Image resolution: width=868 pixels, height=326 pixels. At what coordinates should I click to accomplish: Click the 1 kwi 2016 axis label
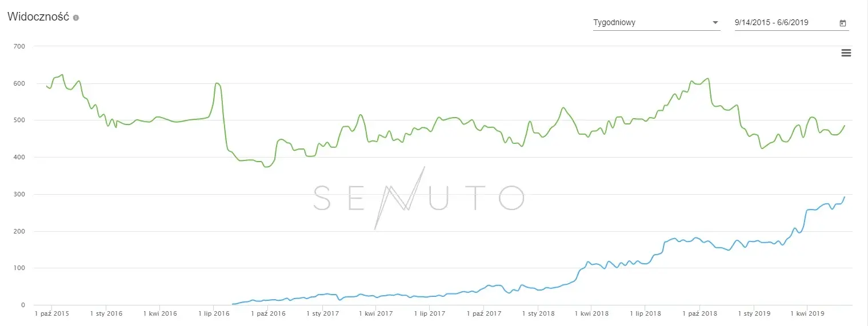pos(159,313)
